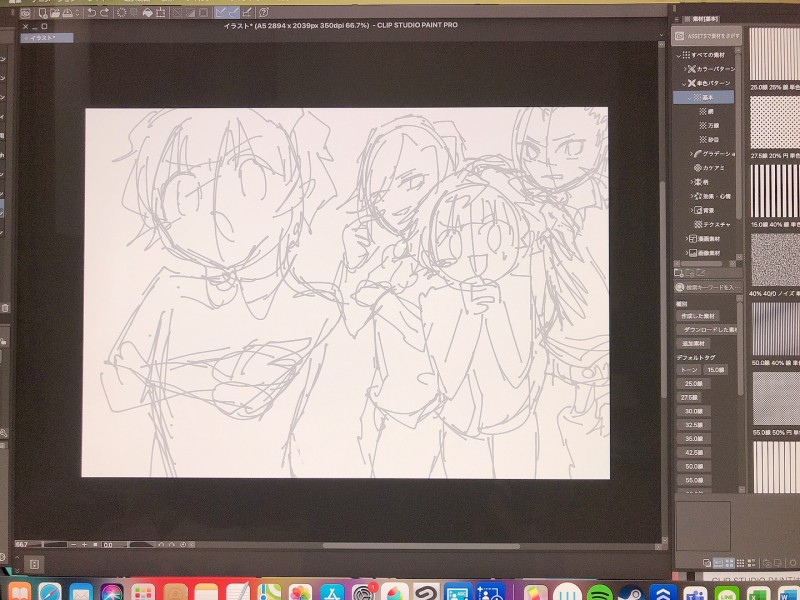The width and height of the screenshot is (800, 600).
Task: Click the 35.0線 tag button
Action: coord(693,439)
